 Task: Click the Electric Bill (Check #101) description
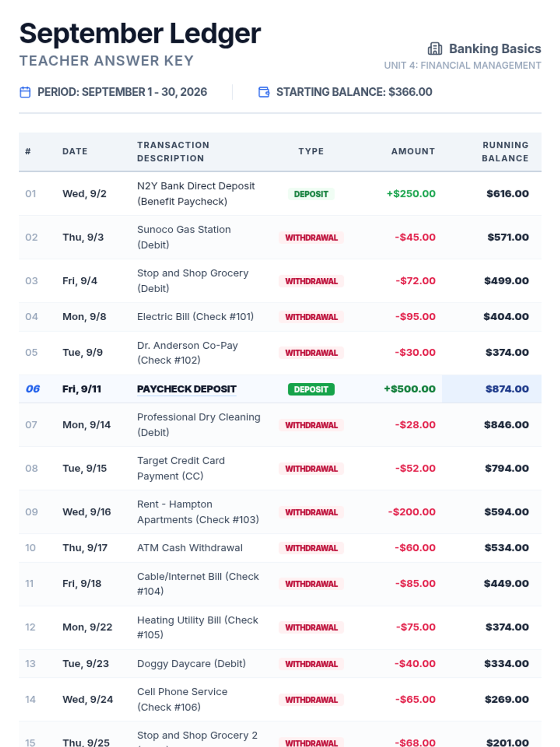pos(196,317)
